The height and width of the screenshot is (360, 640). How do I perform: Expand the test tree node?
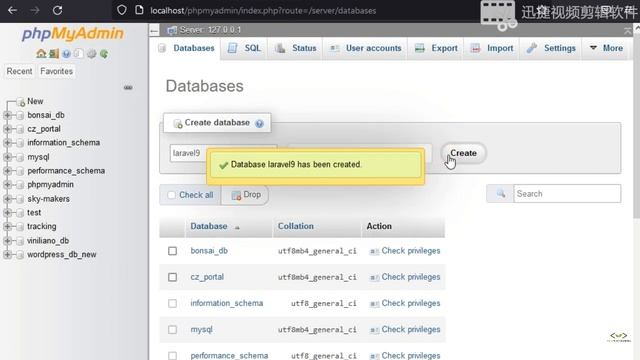click(7, 213)
